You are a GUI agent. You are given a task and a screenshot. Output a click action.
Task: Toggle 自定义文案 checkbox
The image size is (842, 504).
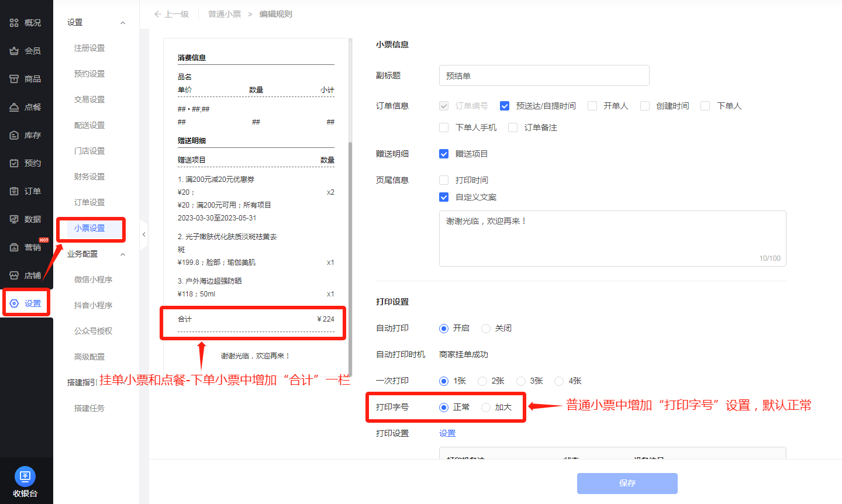click(x=444, y=197)
